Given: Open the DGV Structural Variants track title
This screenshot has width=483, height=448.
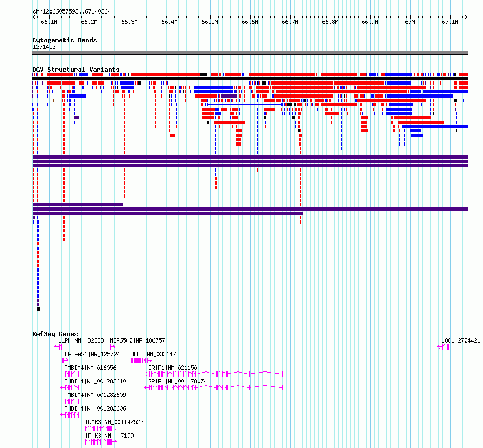Looking at the screenshot, I should tap(76, 70).
